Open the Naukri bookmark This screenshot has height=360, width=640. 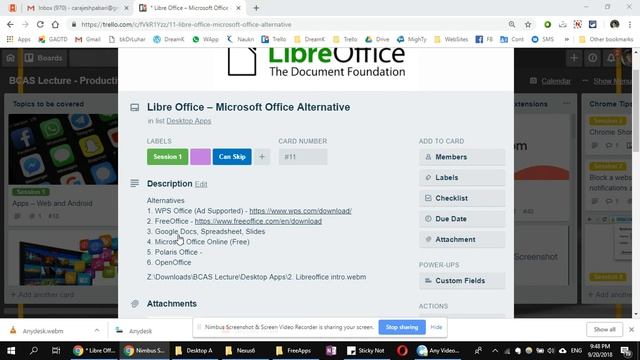pos(240,39)
